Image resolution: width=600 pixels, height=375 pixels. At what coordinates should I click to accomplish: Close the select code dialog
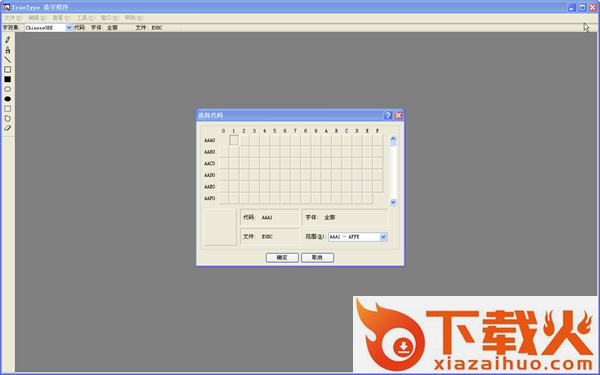pyautogui.click(x=398, y=115)
